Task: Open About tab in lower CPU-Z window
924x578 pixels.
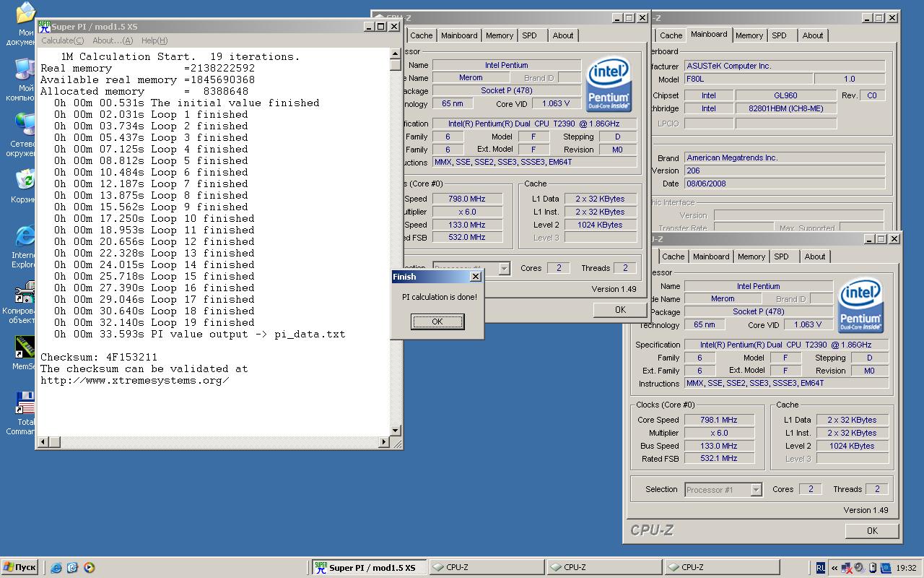Action: tap(815, 256)
